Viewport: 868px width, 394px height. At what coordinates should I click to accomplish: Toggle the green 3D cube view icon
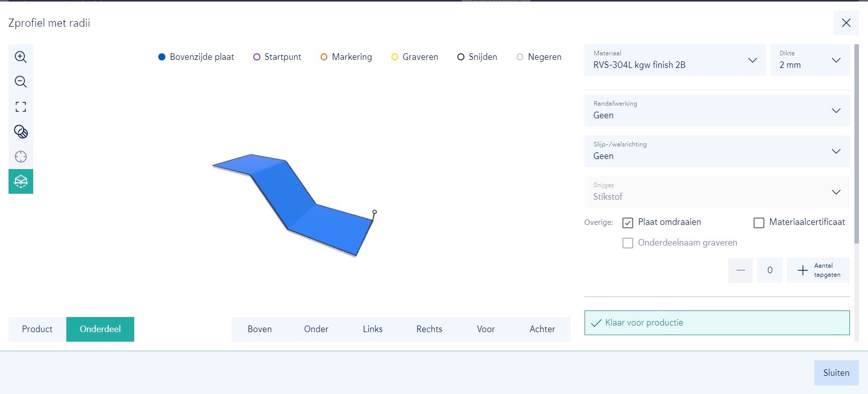21,181
